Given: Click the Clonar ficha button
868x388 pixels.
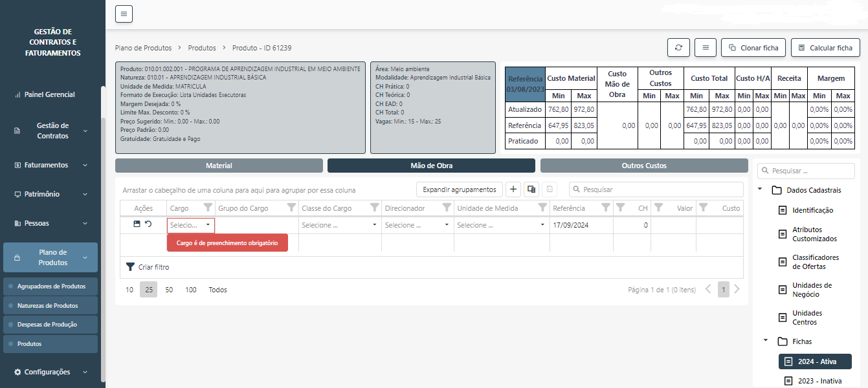Looking at the screenshot, I should (x=753, y=48).
